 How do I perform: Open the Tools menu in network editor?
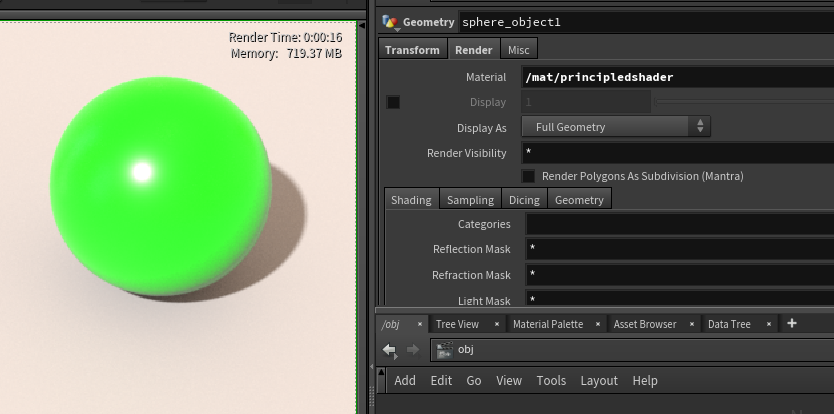point(551,380)
